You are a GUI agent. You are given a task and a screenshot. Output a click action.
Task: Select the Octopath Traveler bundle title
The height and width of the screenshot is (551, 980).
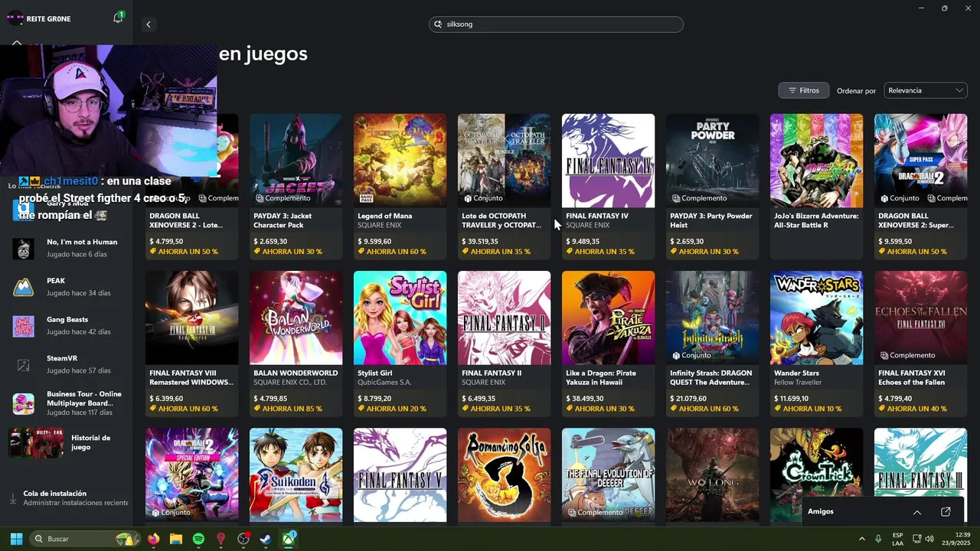click(x=501, y=220)
